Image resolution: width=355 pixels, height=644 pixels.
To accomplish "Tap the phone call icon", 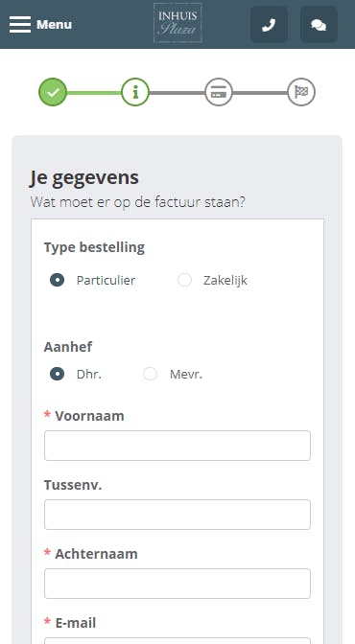I will click(x=269, y=25).
